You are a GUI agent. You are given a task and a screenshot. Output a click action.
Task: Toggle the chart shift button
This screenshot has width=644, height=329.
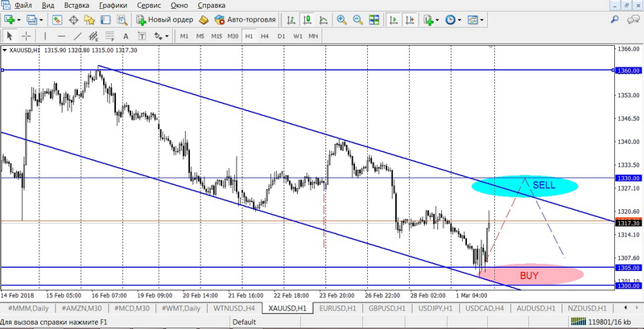(x=408, y=19)
